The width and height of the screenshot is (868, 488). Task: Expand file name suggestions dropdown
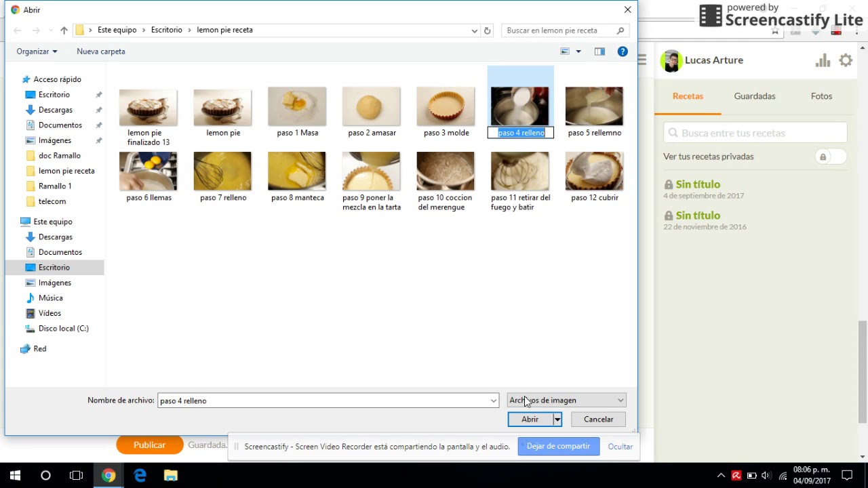coord(494,401)
